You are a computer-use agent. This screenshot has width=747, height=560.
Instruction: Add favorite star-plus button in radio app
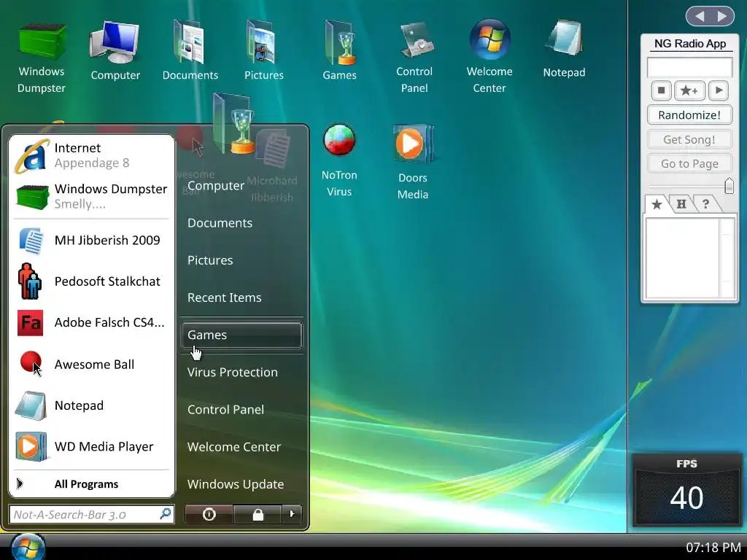(689, 90)
